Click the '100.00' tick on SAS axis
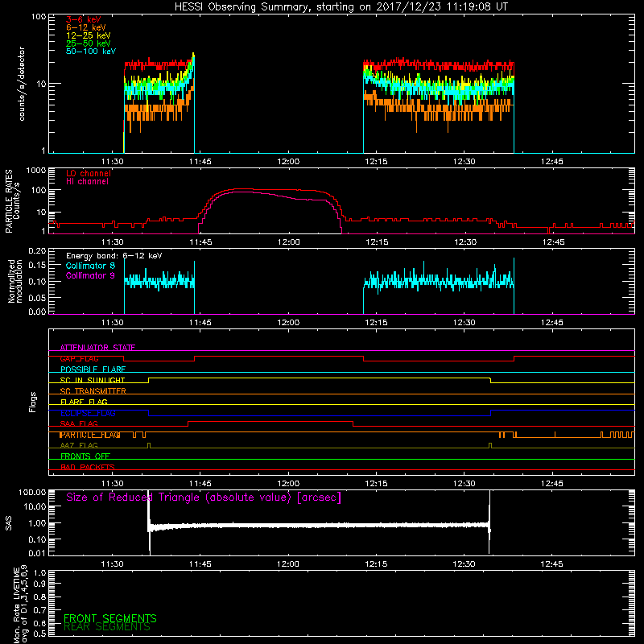 tap(32, 492)
